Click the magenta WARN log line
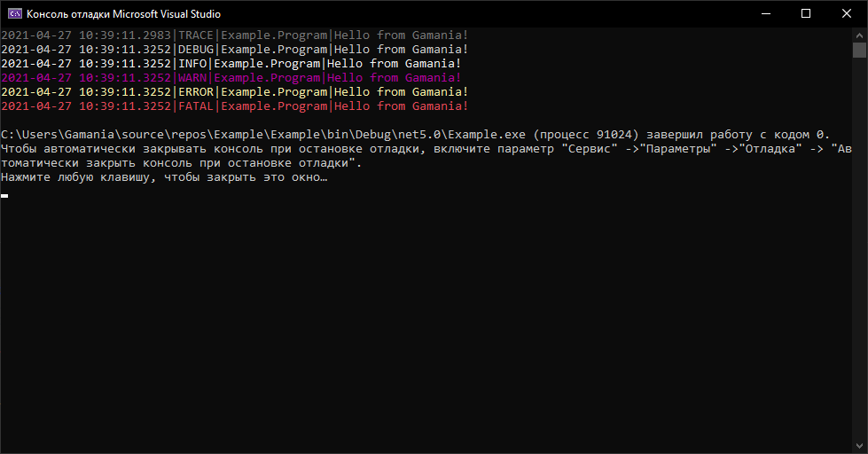Screen dimensions: 868x454 (x=231, y=78)
